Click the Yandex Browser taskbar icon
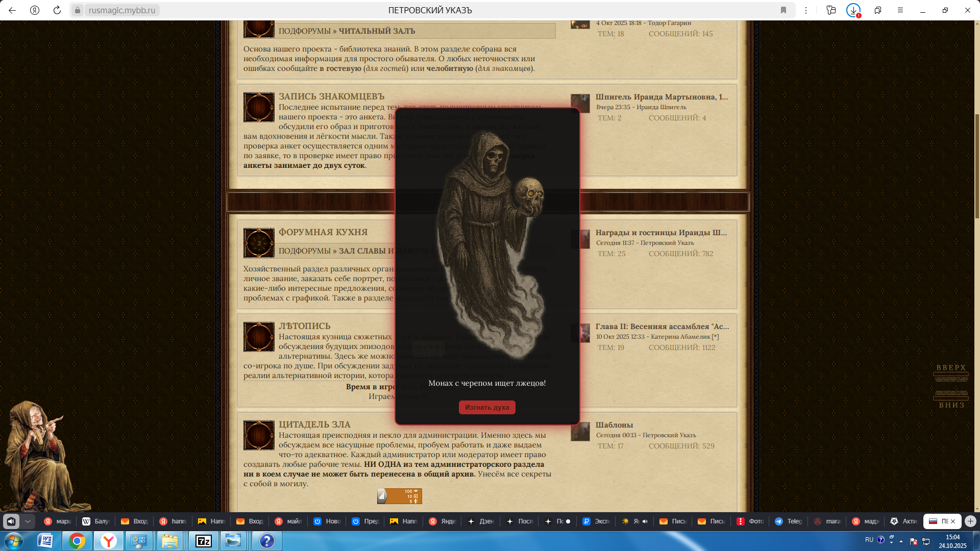Viewport: 980px width, 551px height. tap(108, 541)
